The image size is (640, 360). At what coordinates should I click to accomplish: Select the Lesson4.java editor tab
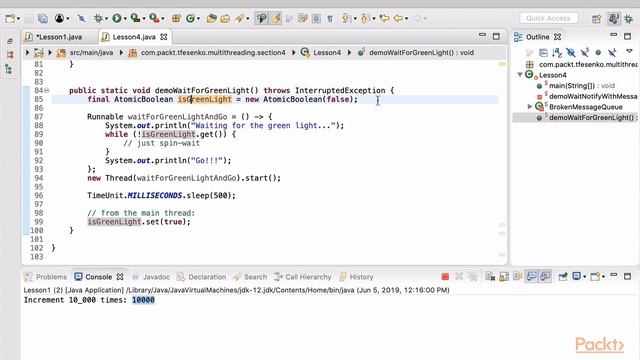click(134, 37)
